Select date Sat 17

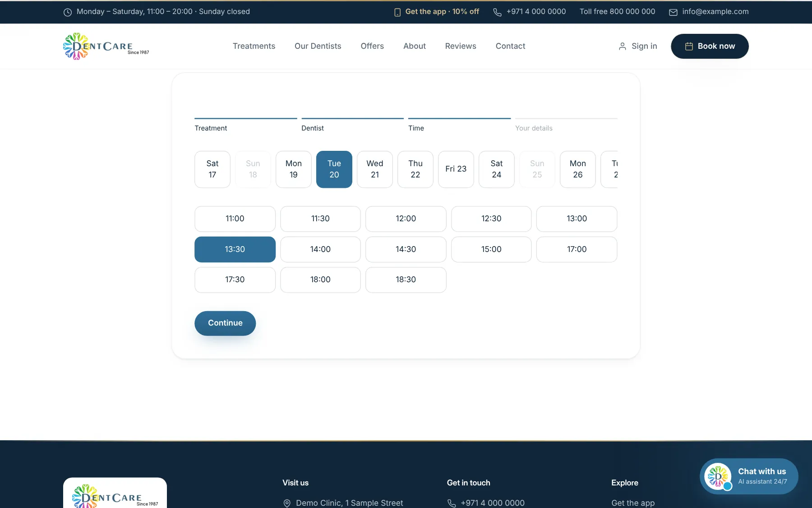pos(212,169)
